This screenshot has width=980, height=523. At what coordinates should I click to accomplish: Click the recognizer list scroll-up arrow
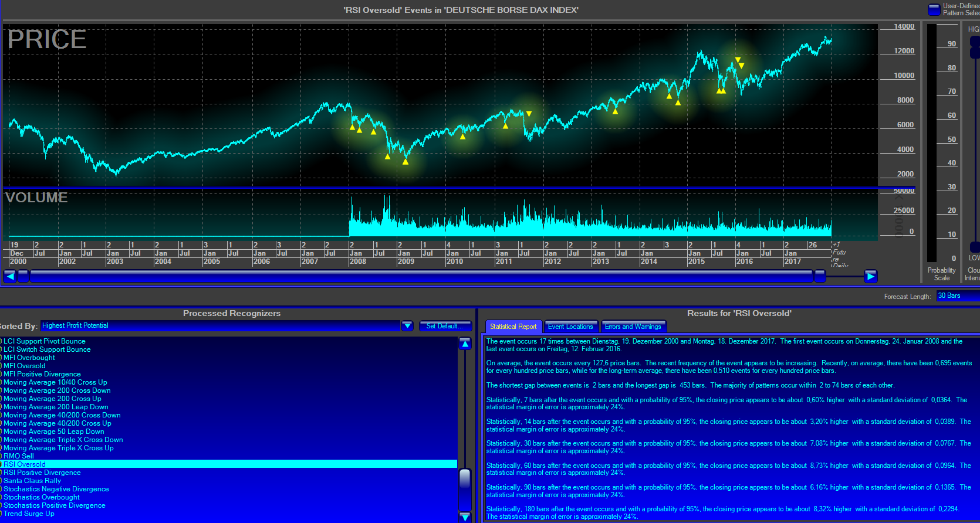click(x=465, y=344)
